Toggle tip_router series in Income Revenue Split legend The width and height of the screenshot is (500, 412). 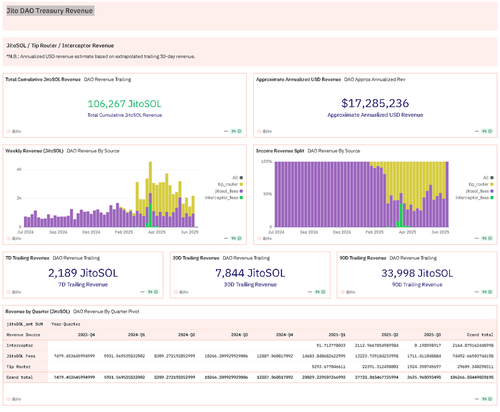[481, 184]
